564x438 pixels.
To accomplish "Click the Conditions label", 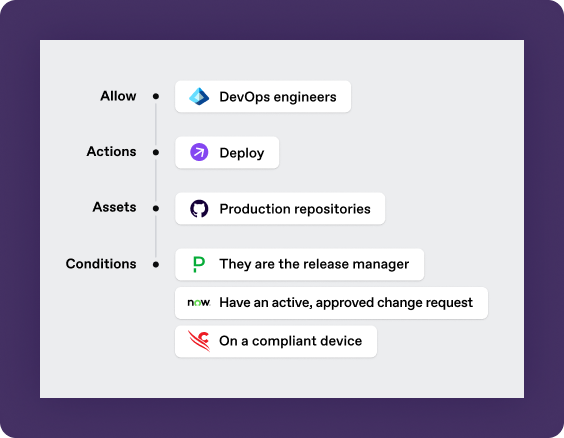I will 101,264.
